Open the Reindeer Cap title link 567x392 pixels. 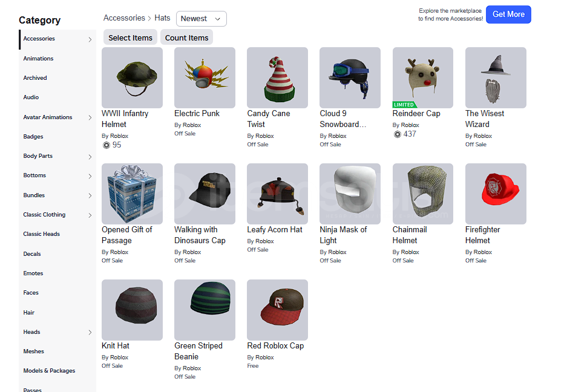[x=416, y=114]
